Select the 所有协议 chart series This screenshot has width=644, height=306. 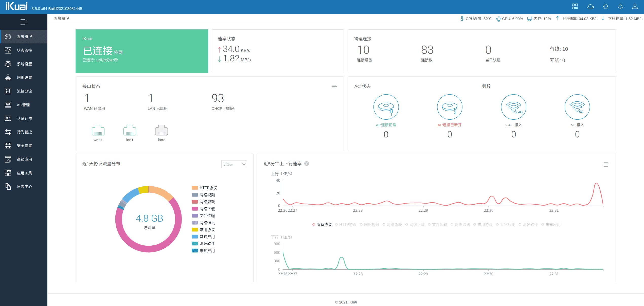(x=322, y=225)
